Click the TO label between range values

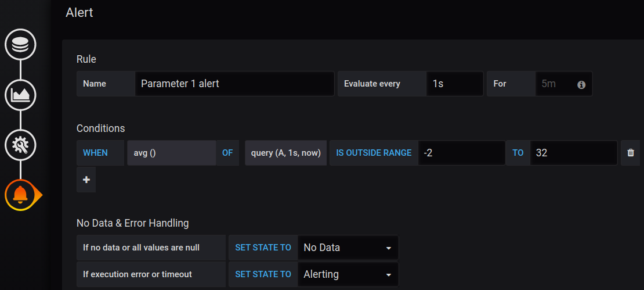(518, 153)
